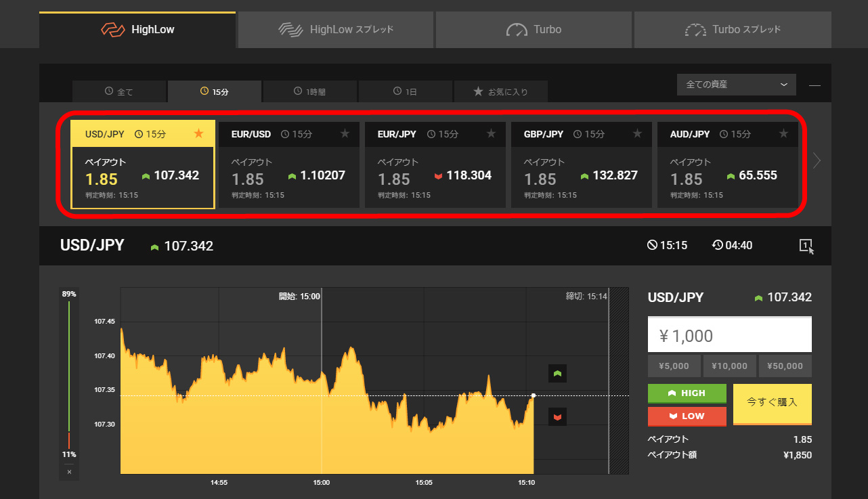Viewport: 868px width, 499px height.
Task: Choose the green HIGH option
Action: [x=687, y=393]
